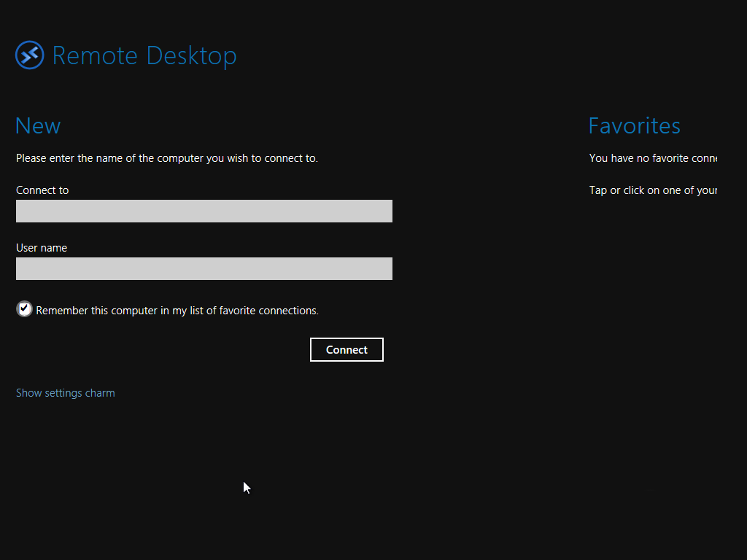This screenshot has height=560, width=747.
Task: Click the Connect to label
Action: coord(42,190)
